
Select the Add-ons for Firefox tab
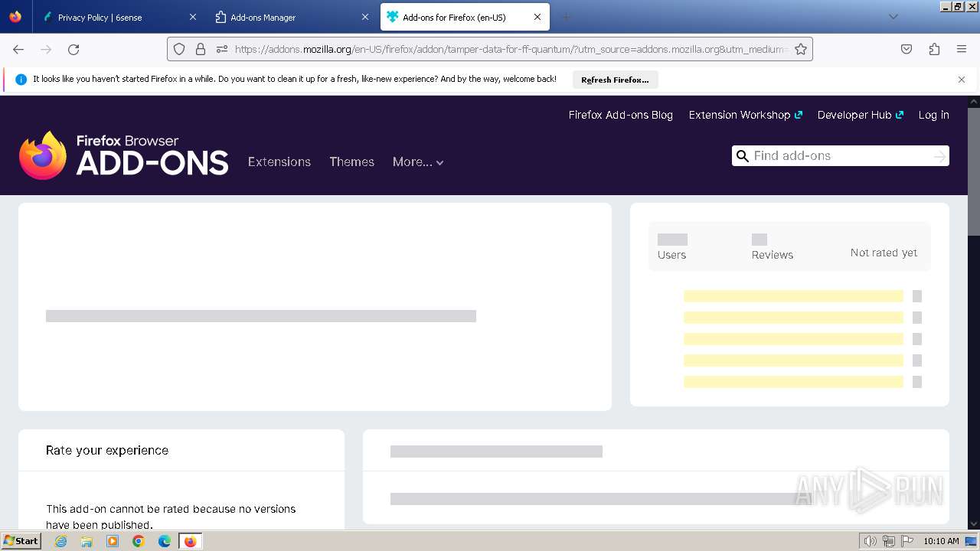[465, 17]
